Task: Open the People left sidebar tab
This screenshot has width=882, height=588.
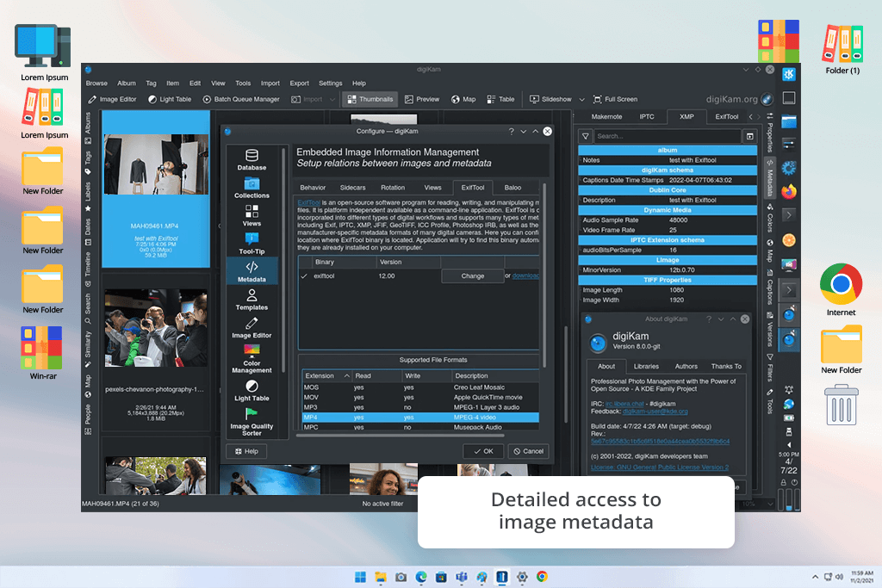Action: [88, 419]
